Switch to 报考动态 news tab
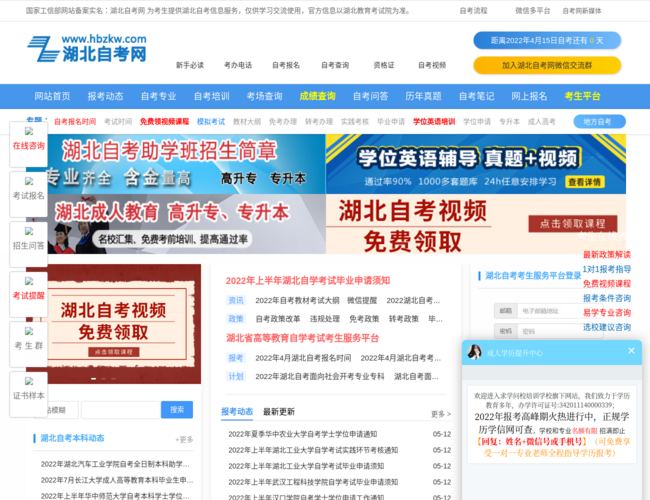This screenshot has height=500, width=650. pos(237,411)
